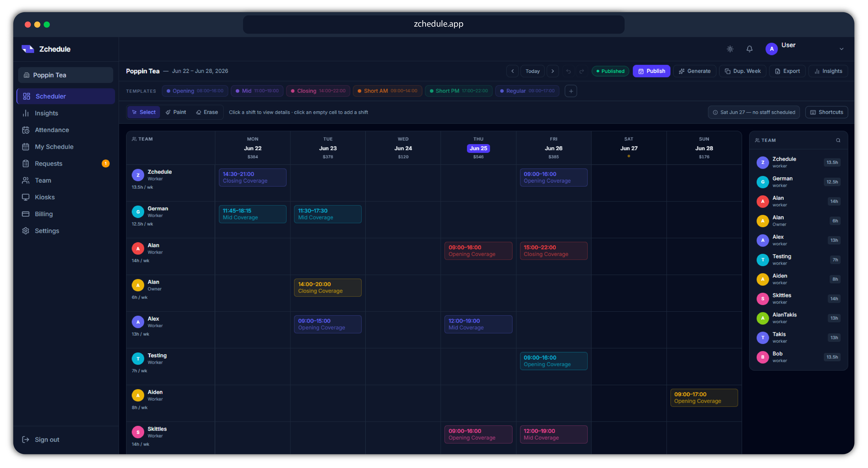Click the undo arrow icon
Image resolution: width=868 pixels, height=468 pixels.
[x=568, y=71]
